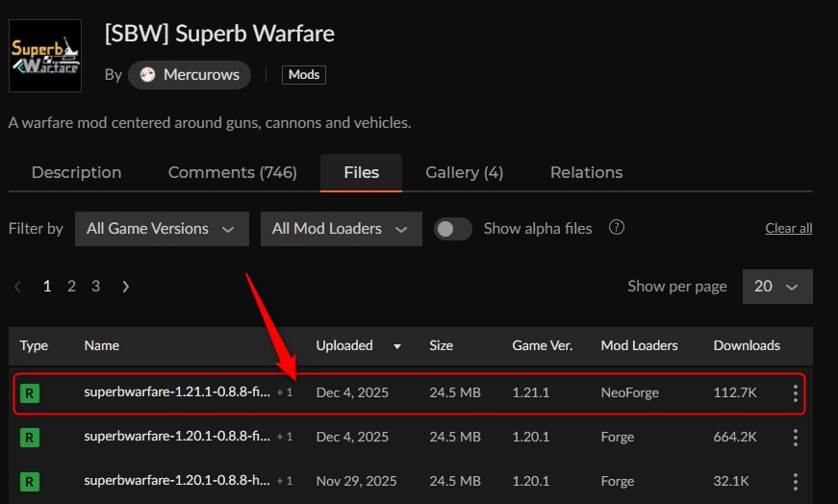Open file superbwarfare-1.20.1-0.8.8-h...
The height and width of the screenshot is (504, 838).
(177, 481)
